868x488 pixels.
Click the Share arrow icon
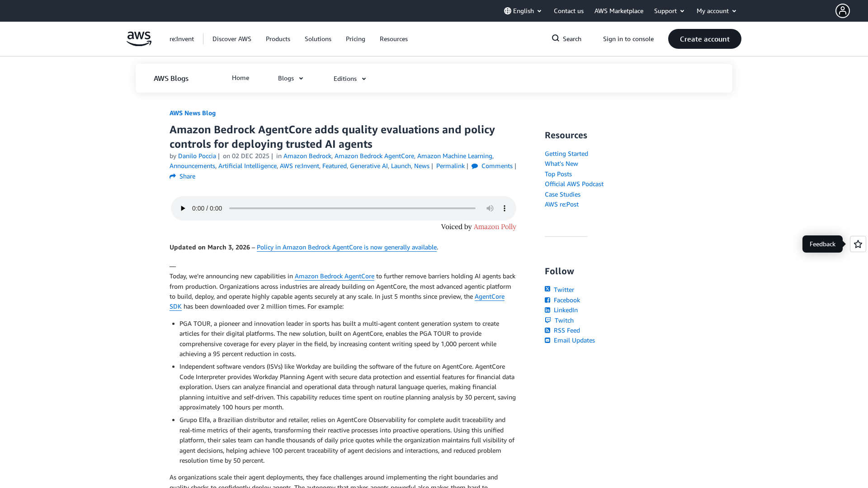click(173, 176)
